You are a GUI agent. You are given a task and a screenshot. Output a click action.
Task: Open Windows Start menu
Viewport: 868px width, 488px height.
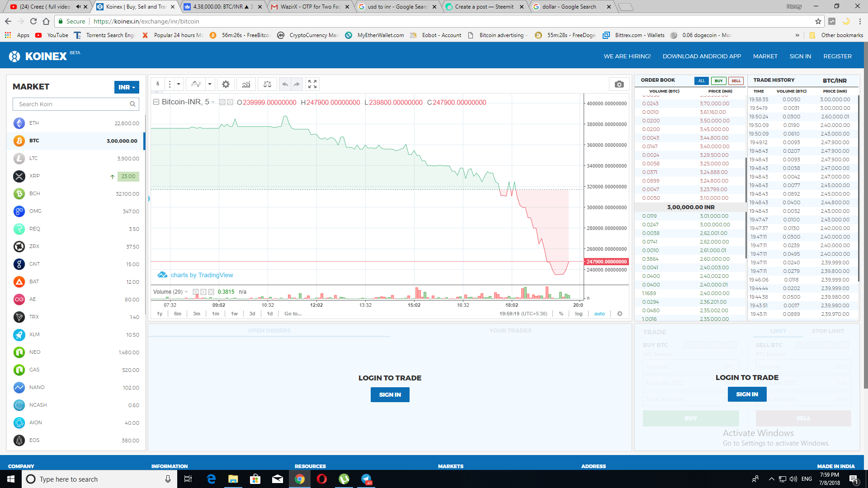11,479
